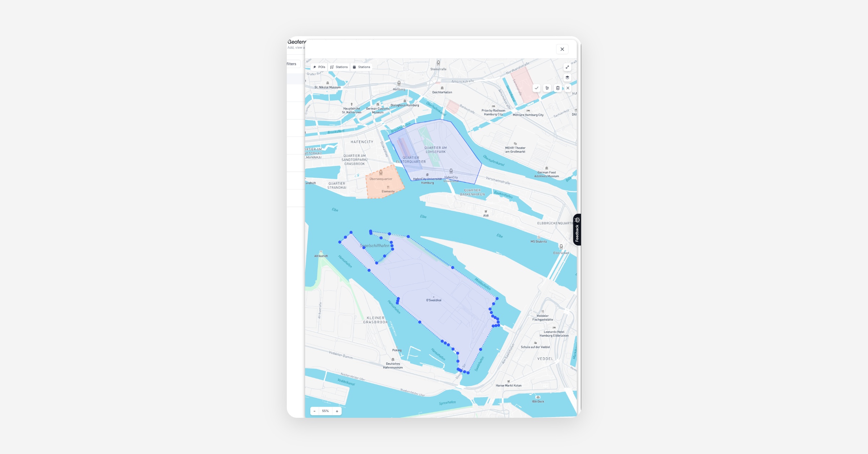Click the Steinstraße station icon
This screenshot has width=868, height=454.
click(x=438, y=63)
